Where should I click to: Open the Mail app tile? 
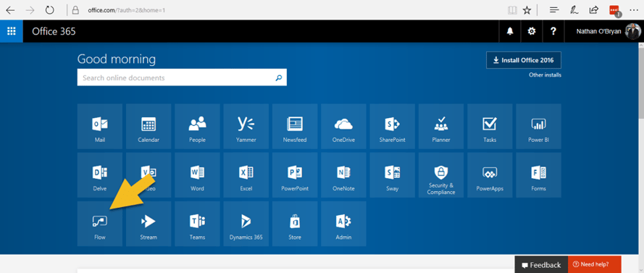100,126
